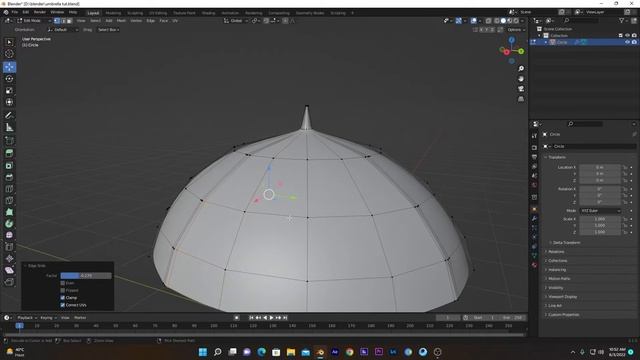Enable the Even checkbox in Edge Slide
The width and height of the screenshot is (640, 360).
click(62, 283)
